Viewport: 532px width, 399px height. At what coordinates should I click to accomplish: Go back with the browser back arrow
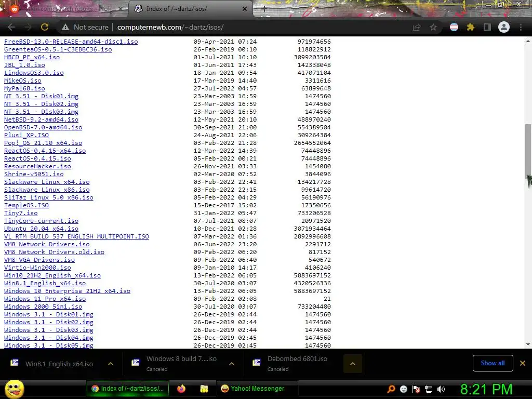[x=11, y=27]
